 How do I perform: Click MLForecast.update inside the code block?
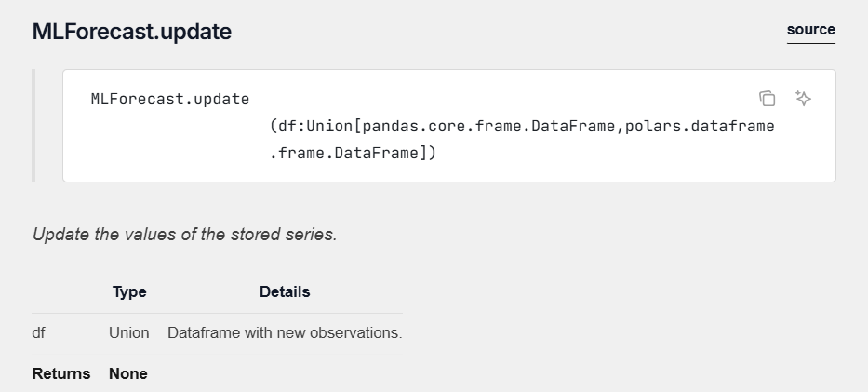tap(169, 99)
